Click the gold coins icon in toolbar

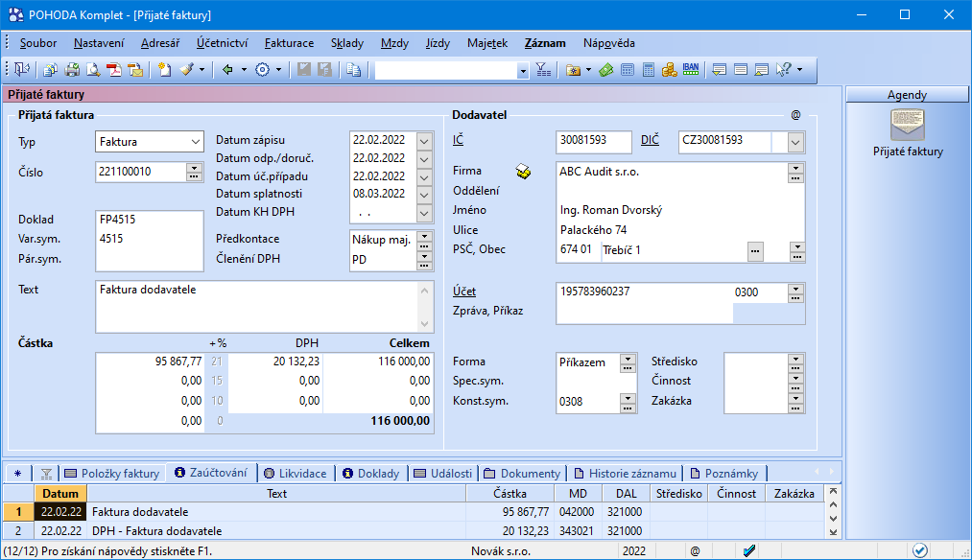[x=670, y=70]
